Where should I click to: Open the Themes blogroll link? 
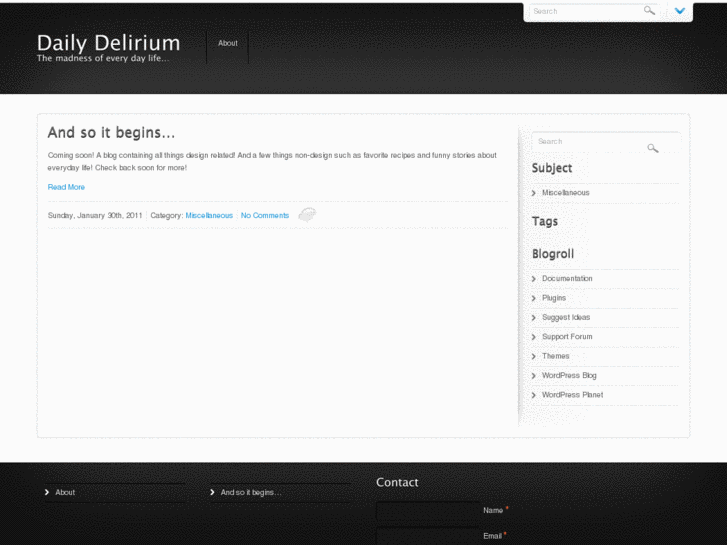pyautogui.click(x=555, y=356)
